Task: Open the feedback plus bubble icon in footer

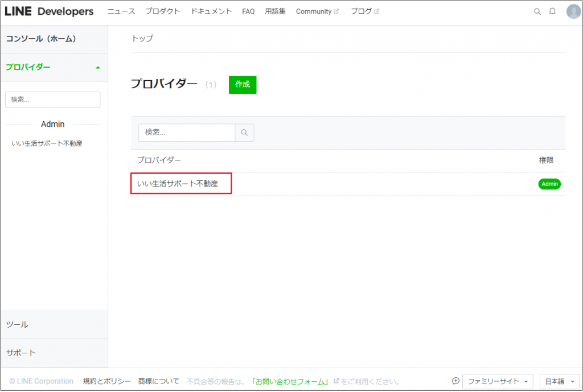Action: pos(455,381)
